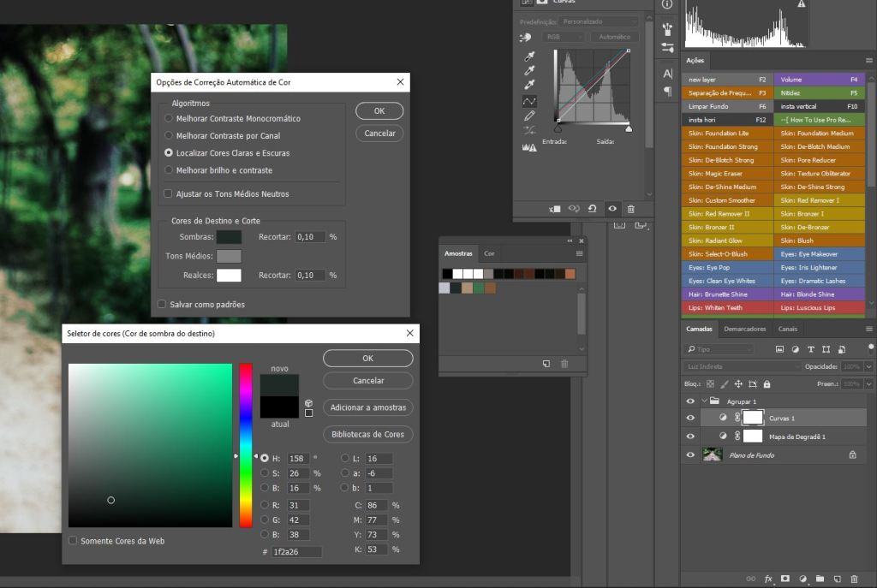Screen dimensions: 877x588
Task: Switch to the Canais tab
Action: pos(787,329)
